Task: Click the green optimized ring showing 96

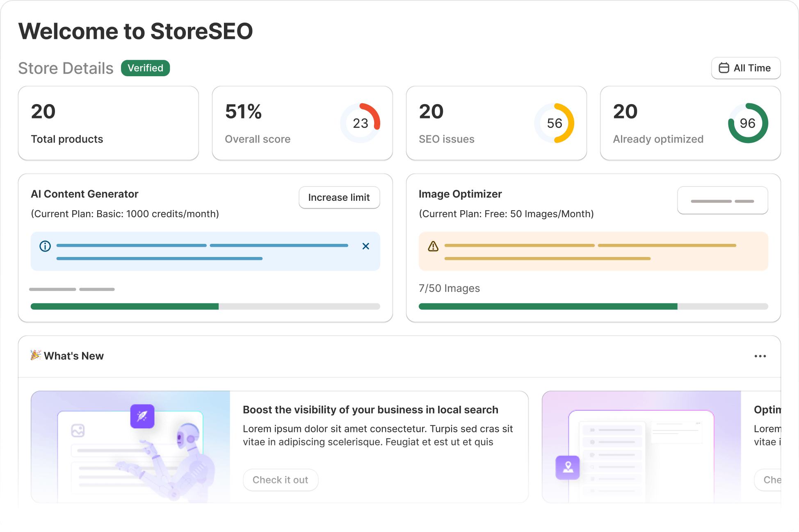Action: [748, 123]
